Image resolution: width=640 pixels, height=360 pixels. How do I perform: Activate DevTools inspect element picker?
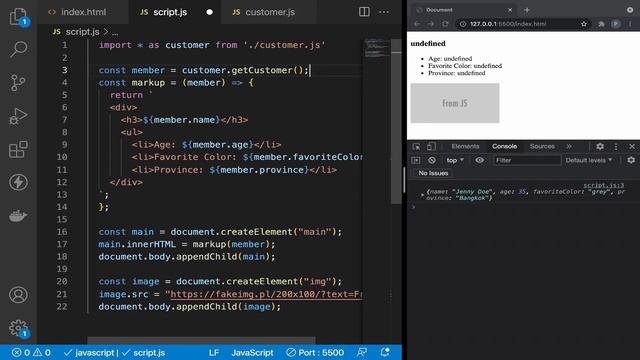416,147
